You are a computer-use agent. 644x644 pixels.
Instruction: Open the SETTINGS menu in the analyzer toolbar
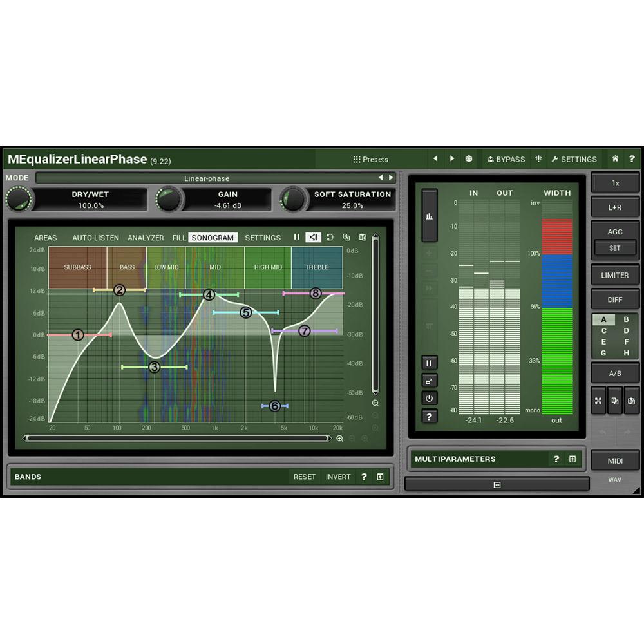[263, 237]
